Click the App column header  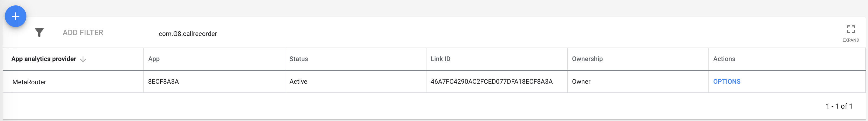[x=154, y=59]
